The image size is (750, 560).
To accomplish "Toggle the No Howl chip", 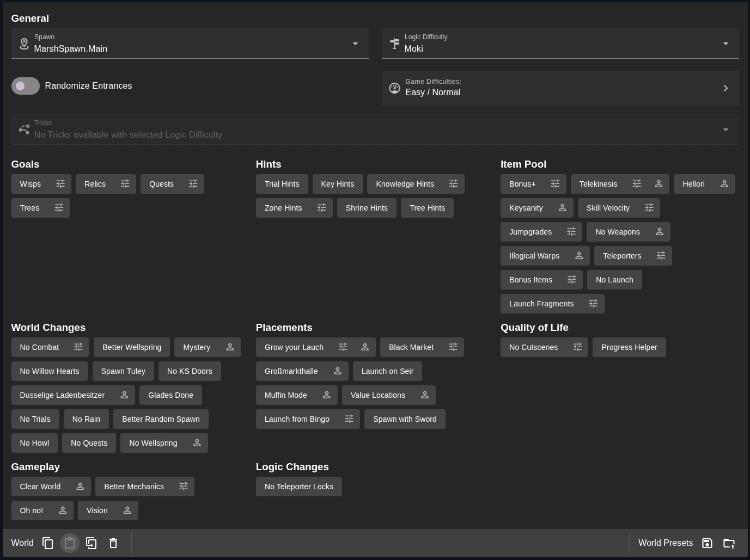I will pyautogui.click(x=34, y=443).
